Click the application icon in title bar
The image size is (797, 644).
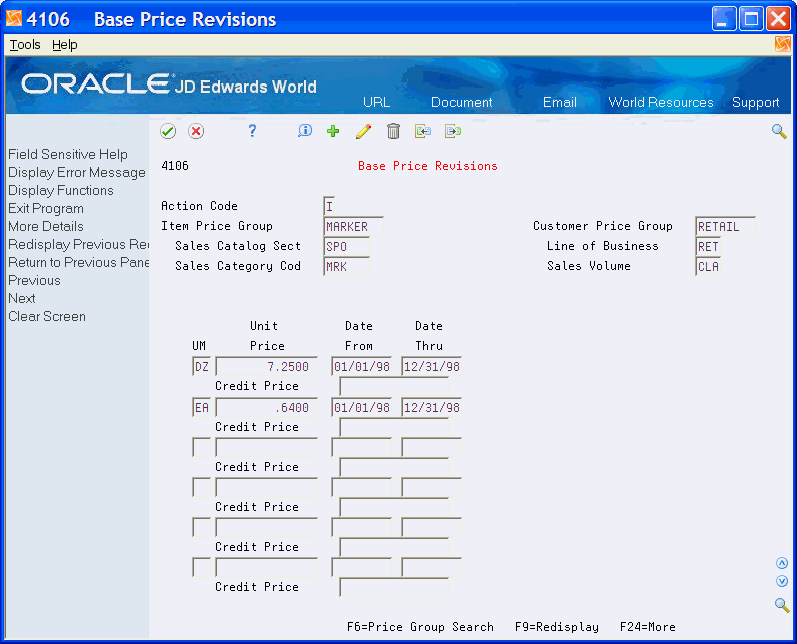point(14,19)
